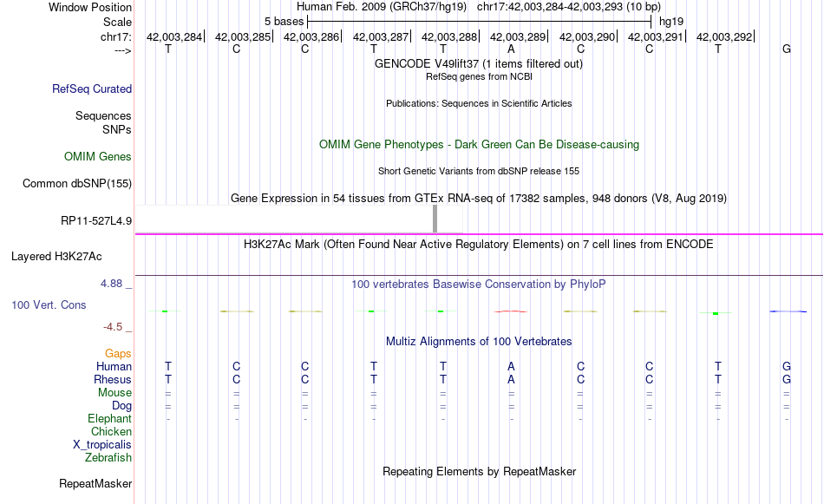Screen dimensions: 824x504
Task: Click the gray GTEx expression bar
Action: (435, 219)
